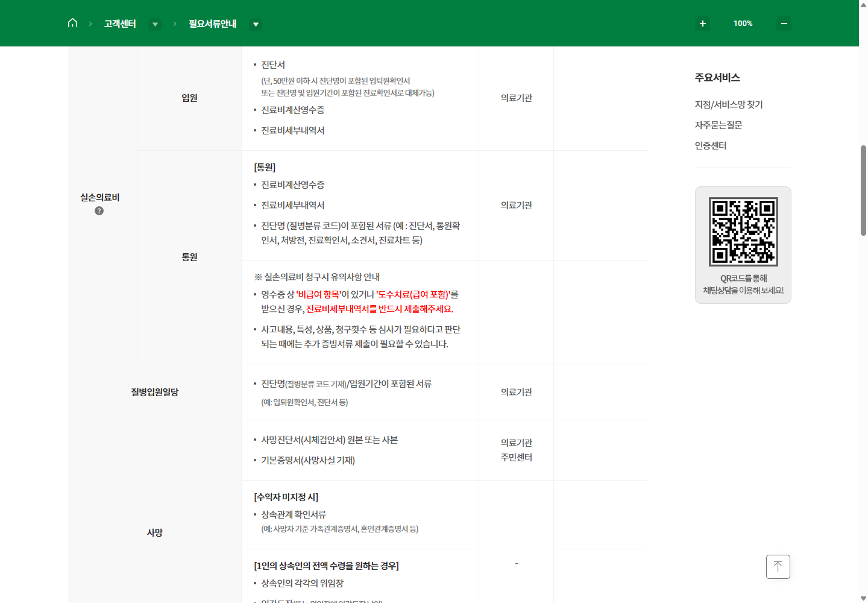This screenshot has width=868, height=603.
Task: Click 의료기관 cell in 질병입원일당 row
Action: pyautogui.click(x=517, y=392)
